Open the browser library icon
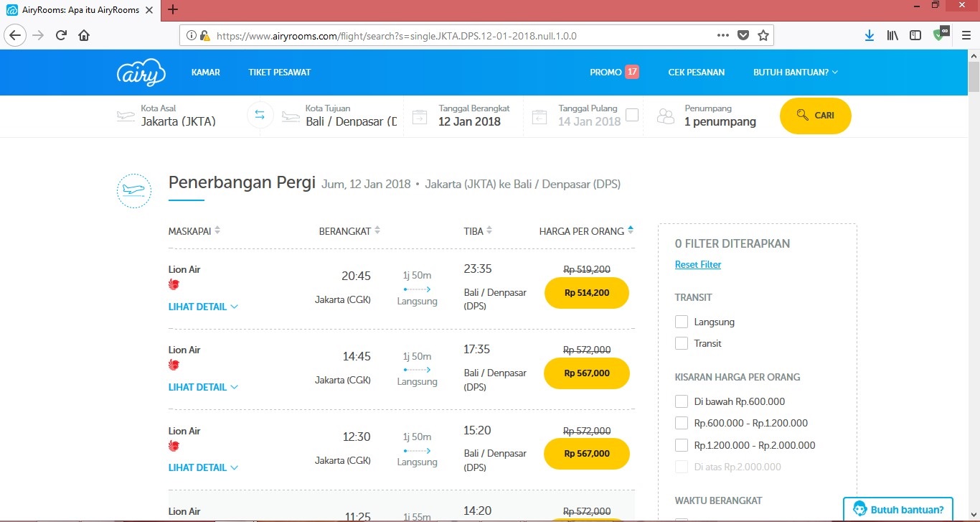This screenshot has width=980, height=522. click(x=892, y=35)
